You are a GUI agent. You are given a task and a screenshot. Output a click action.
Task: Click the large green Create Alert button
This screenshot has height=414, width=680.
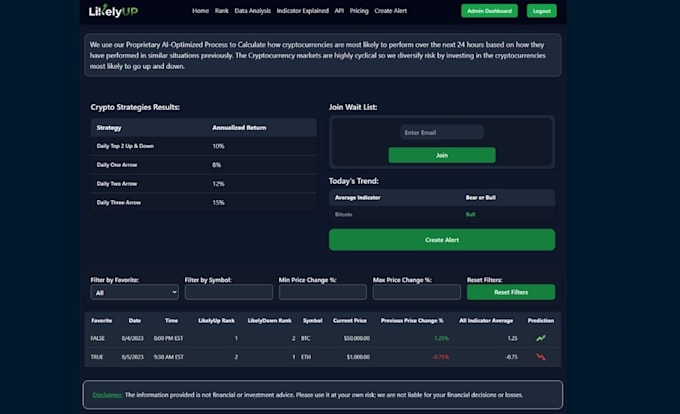[442, 240]
